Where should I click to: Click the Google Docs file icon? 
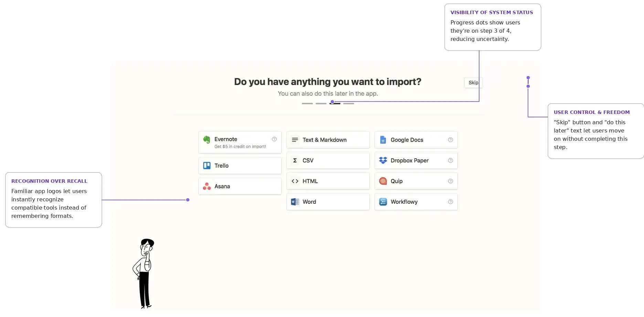click(x=383, y=140)
